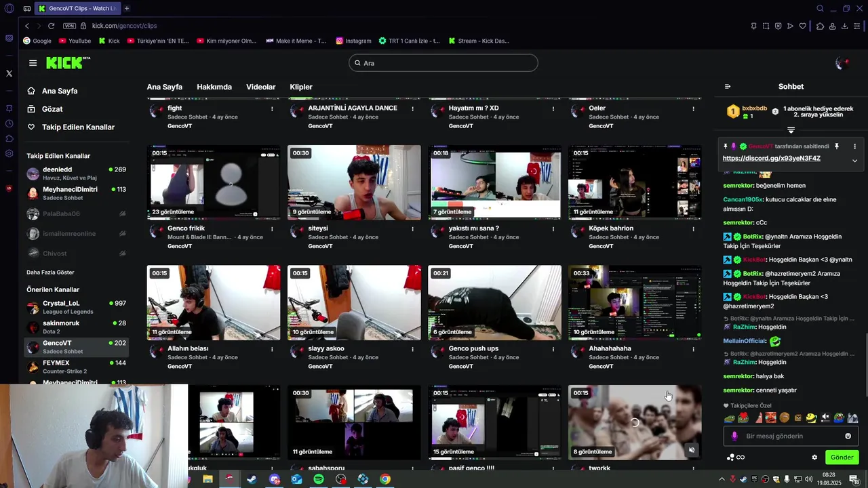868x488 pixels.
Task: Click the Ara search field
Action: [443, 63]
